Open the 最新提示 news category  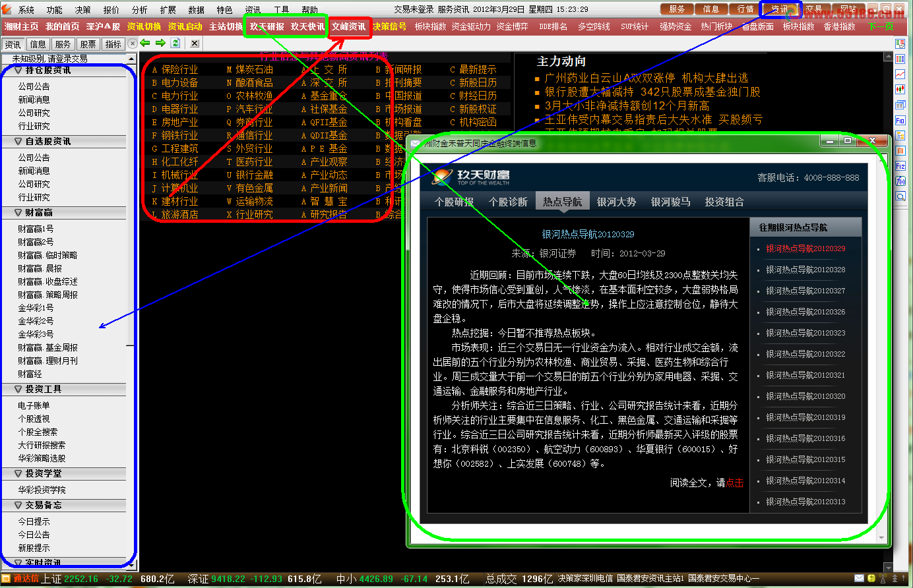tap(478, 69)
